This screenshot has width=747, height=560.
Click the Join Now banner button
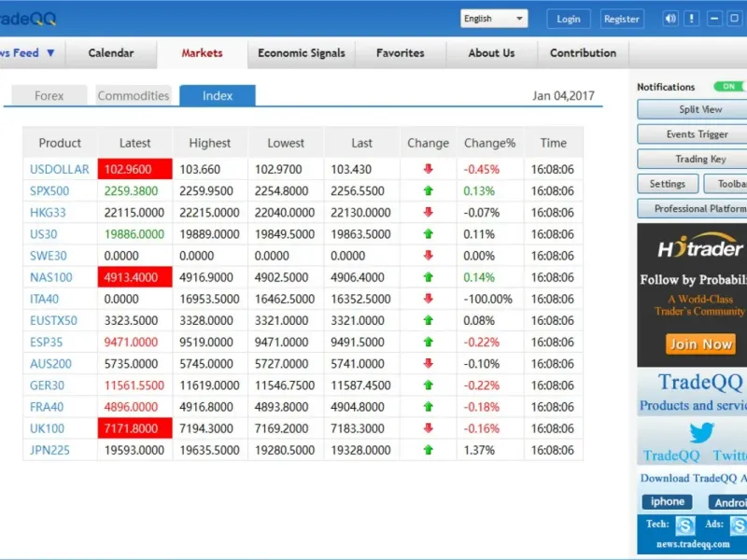699,344
